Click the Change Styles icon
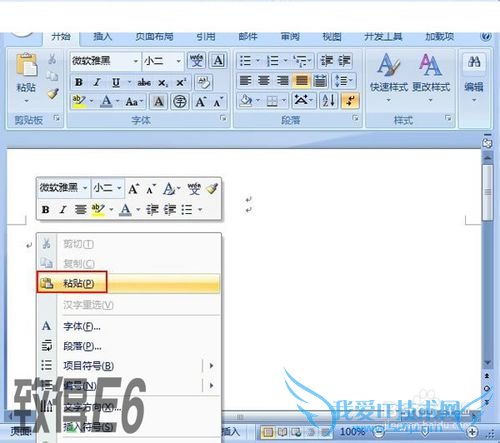This screenshot has height=443, width=500. point(430,64)
